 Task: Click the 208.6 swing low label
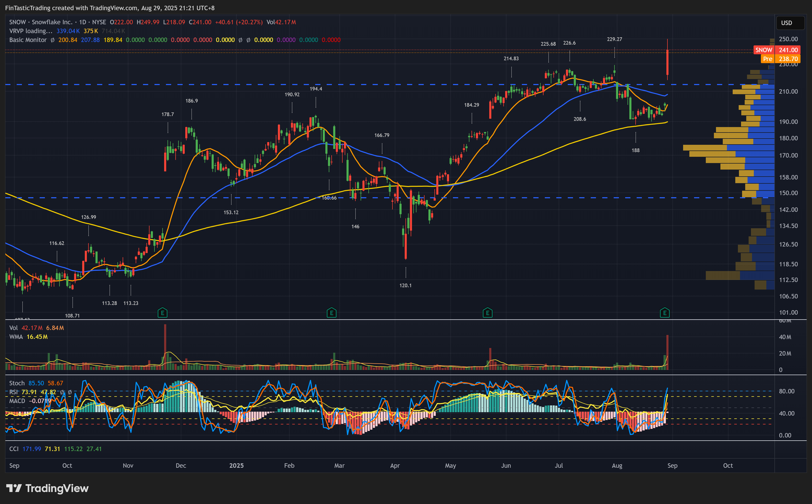click(x=580, y=119)
